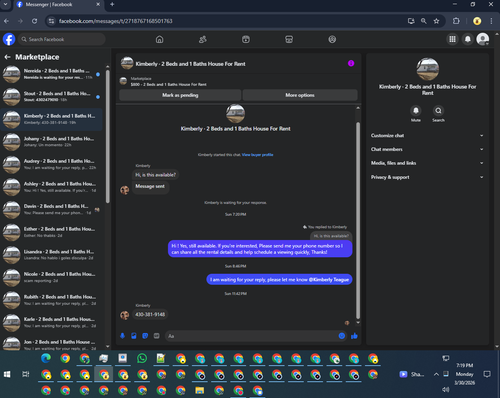Open WhatsApp from the taskbar

[x=142, y=358]
